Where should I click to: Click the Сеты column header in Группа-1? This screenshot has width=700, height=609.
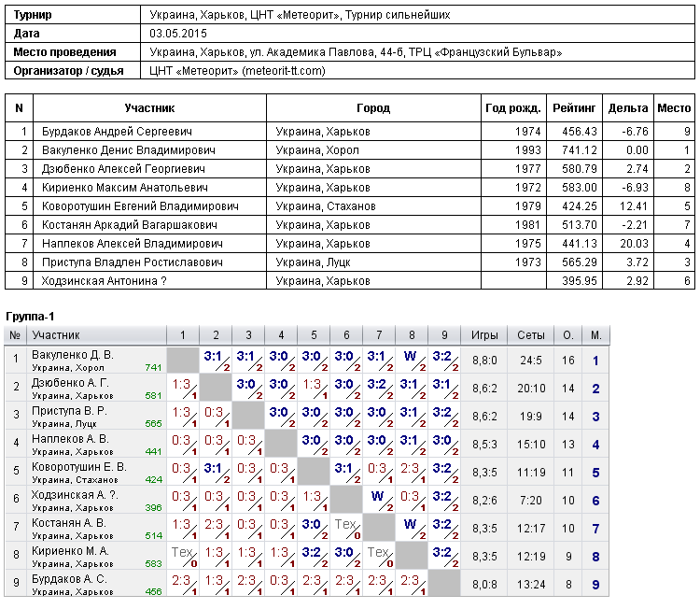tap(531, 335)
